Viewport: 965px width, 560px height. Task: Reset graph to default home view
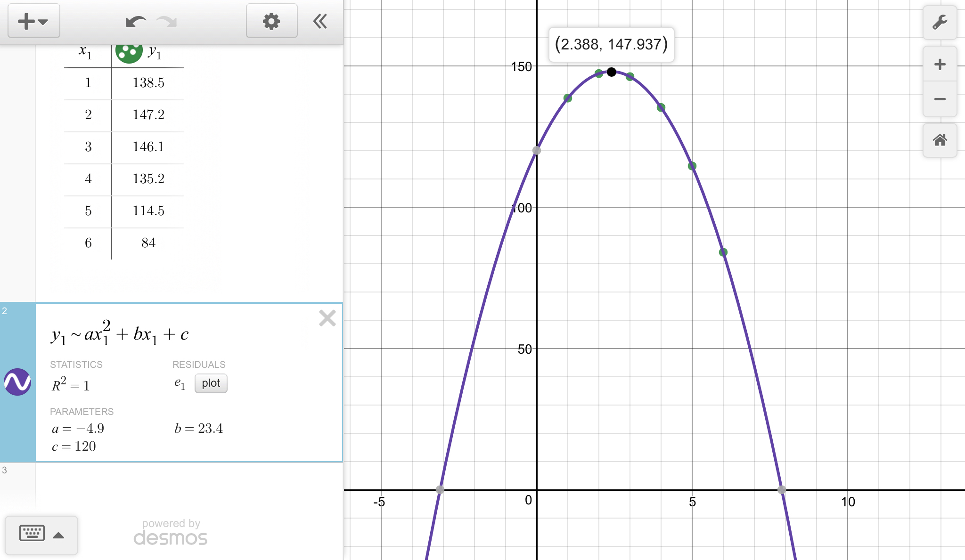click(940, 140)
